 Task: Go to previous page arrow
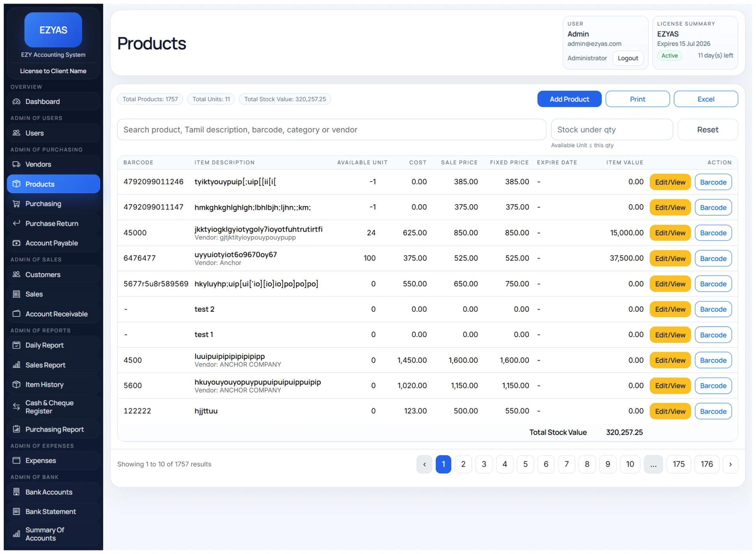tap(424, 465)
